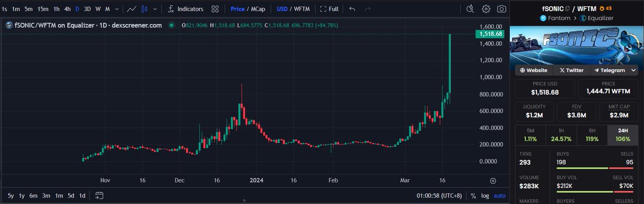Switch stats to 24H tab
644x204 pixels.
pos(624,135)
